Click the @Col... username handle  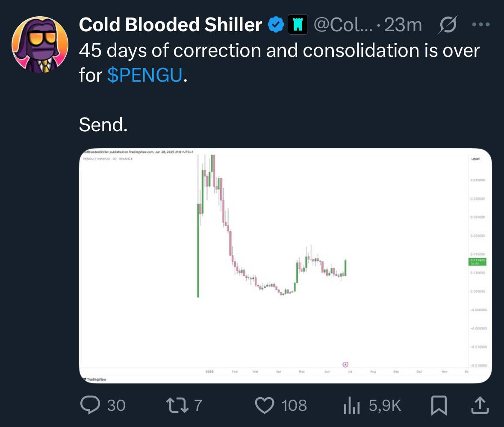pos(343,25)
